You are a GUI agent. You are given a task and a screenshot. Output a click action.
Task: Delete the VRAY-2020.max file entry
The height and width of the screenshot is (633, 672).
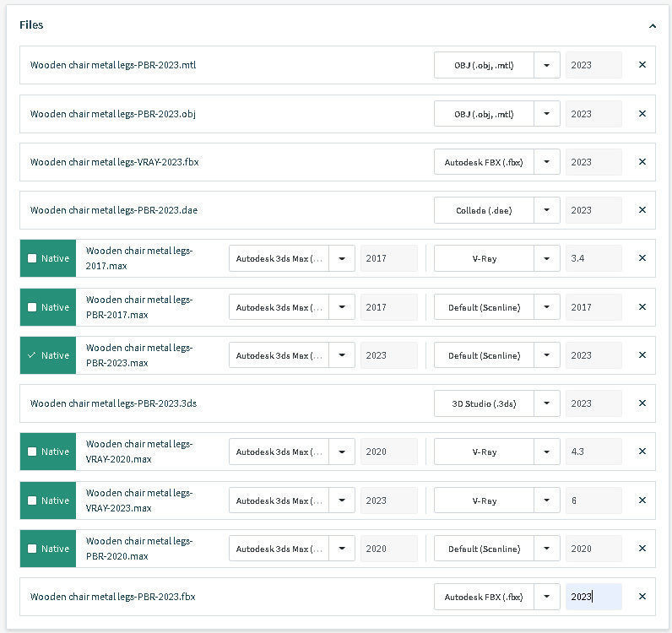pos(642,452)
